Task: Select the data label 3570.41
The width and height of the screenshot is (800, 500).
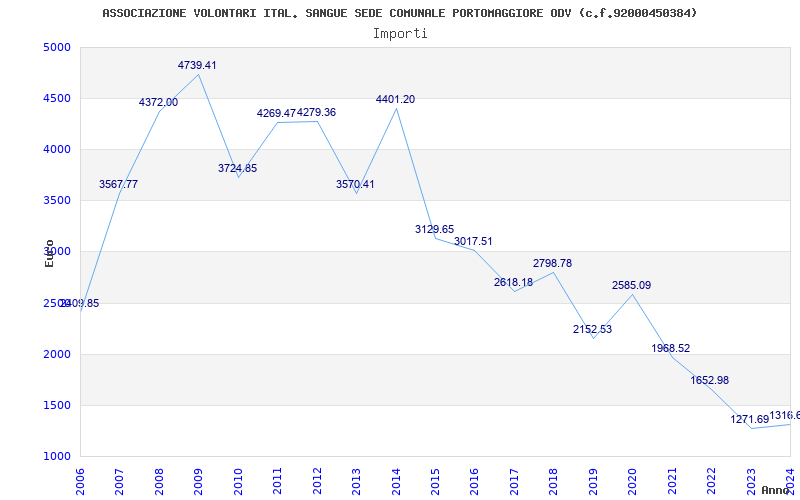Action: (x=355, y=184)
